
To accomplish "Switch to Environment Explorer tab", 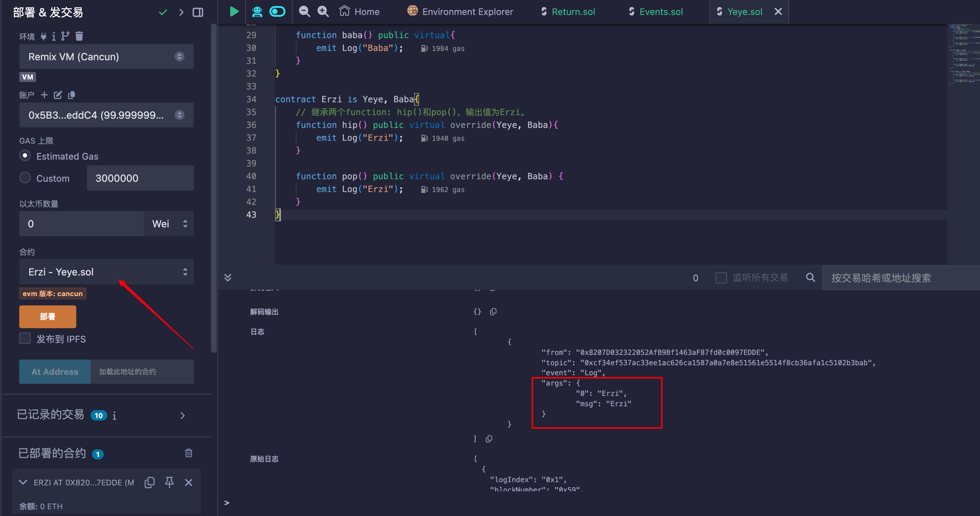I will 460,12.
